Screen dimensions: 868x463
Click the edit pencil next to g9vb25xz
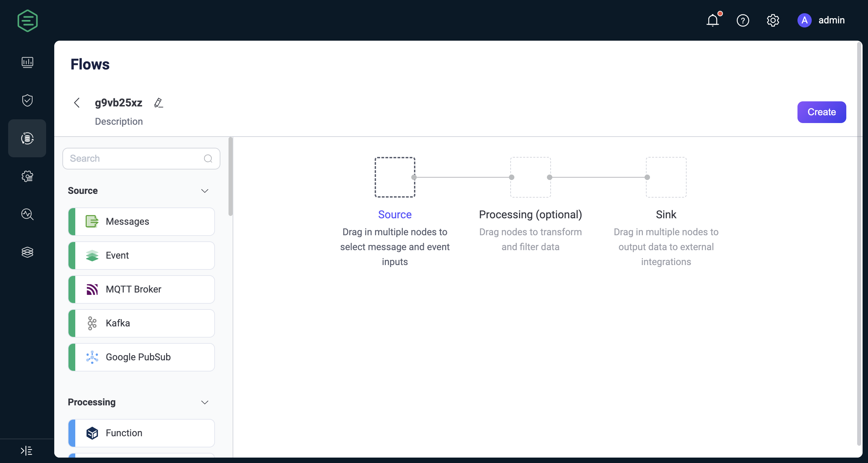[158, 103]
